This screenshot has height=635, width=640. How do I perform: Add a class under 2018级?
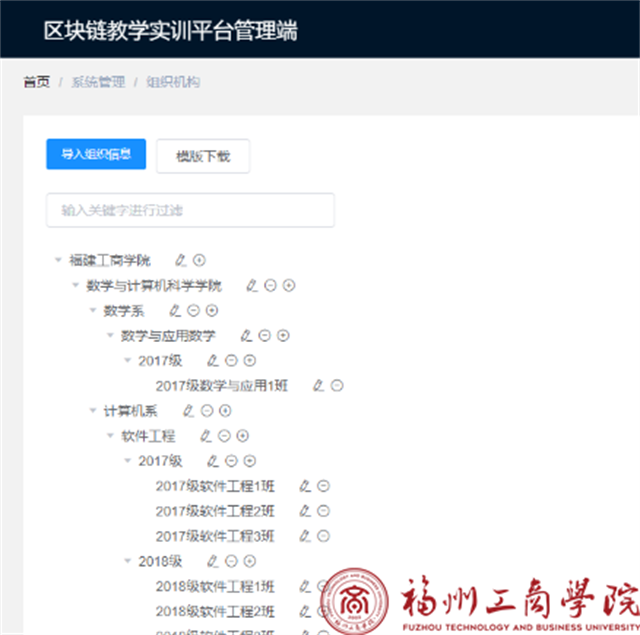point(250,561)
